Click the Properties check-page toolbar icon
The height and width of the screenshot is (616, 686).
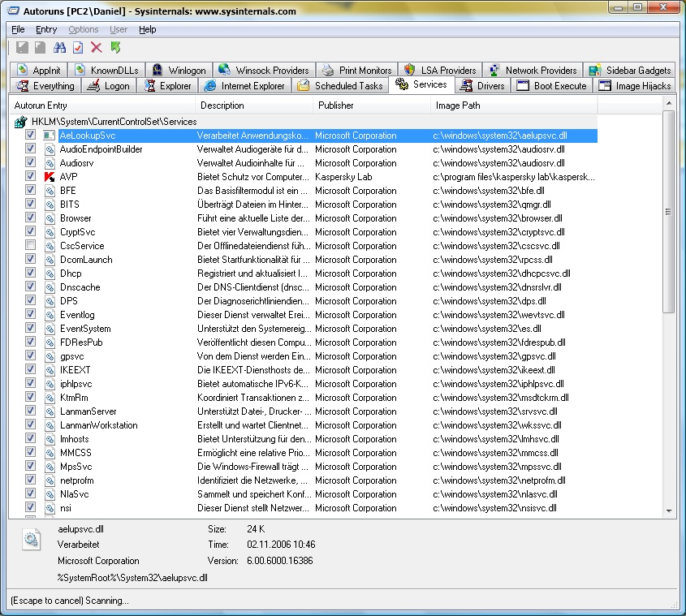[x=78, y=47]
